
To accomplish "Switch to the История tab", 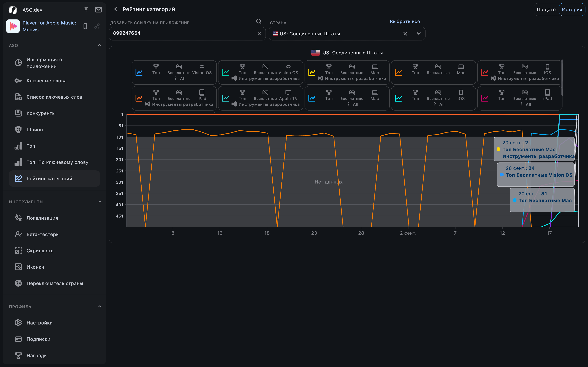I will pos(572,10).
